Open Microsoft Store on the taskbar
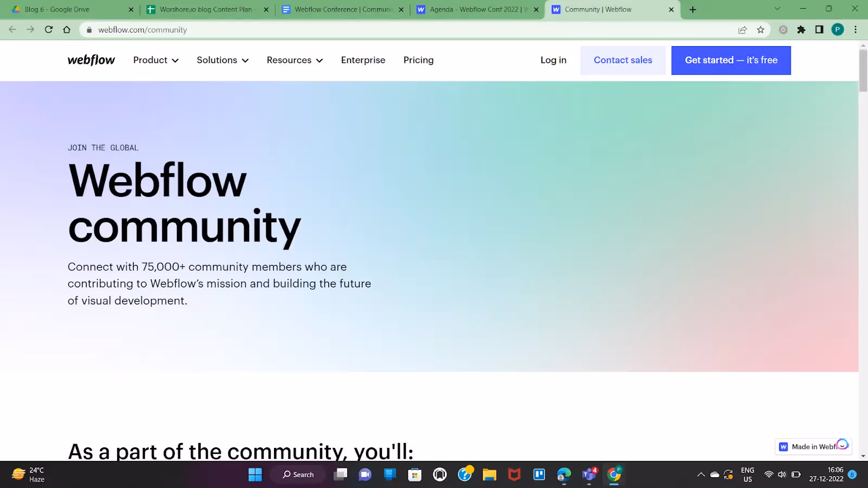 point(415,475)
